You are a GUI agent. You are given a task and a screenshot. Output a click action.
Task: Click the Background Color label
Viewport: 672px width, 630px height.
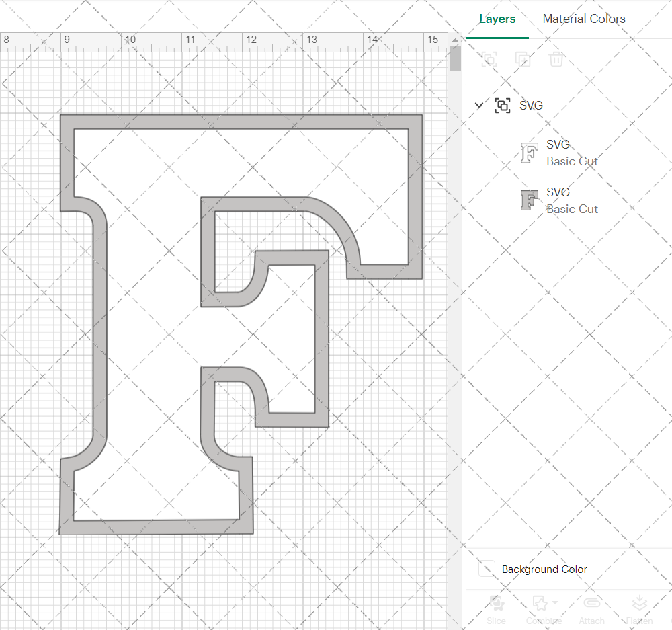click(x=544, y=569)
